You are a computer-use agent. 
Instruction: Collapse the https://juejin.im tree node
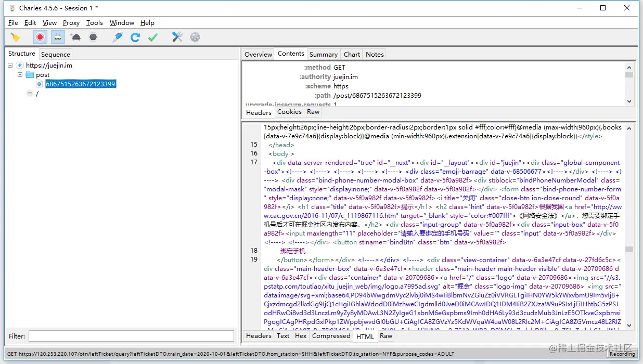click(10, 66)
